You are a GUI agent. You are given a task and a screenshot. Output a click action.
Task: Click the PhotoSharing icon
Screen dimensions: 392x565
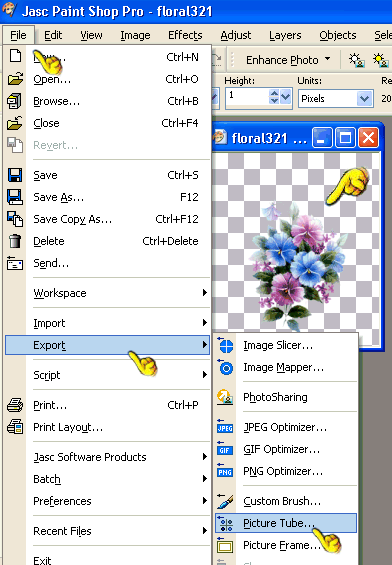coord(225,397)
